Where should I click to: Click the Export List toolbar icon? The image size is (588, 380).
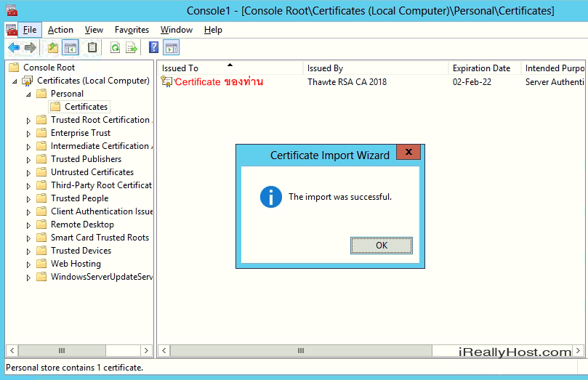point(132,48)
